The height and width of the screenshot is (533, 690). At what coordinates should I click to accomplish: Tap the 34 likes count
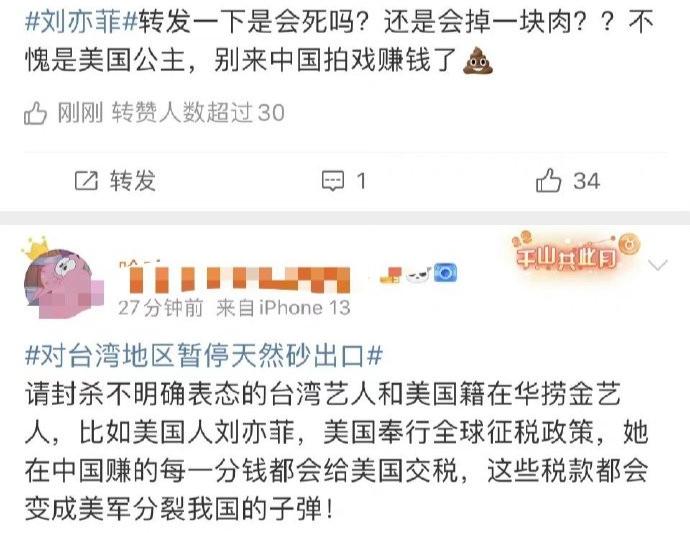coord(586,181)
